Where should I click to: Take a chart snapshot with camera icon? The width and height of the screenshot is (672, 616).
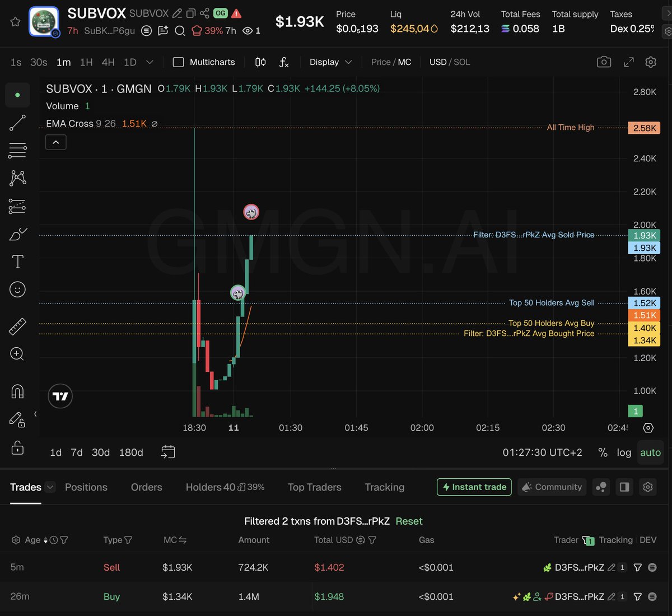point(604,62)
